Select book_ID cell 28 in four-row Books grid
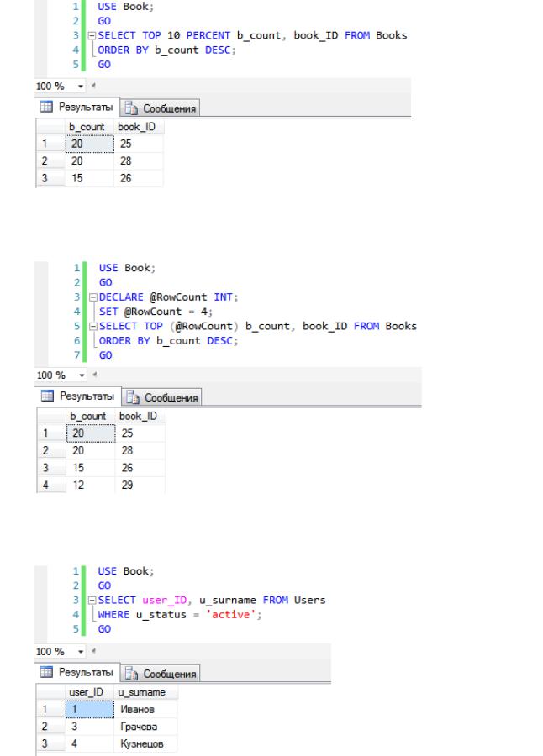This screenshot has height=756, width=543. coord(140,450)
